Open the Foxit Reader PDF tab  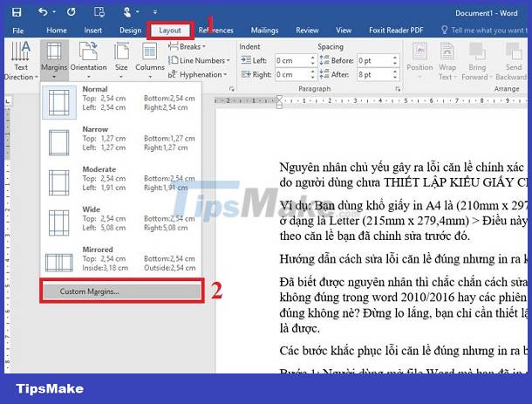pyautogui.click(x=396, y=31)
